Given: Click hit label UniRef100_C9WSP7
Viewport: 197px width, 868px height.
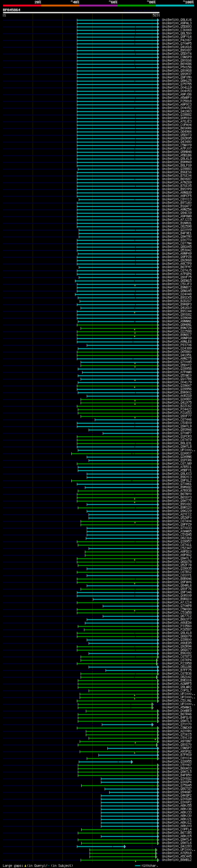Looking at the screenshot, I should pos(176,748).
